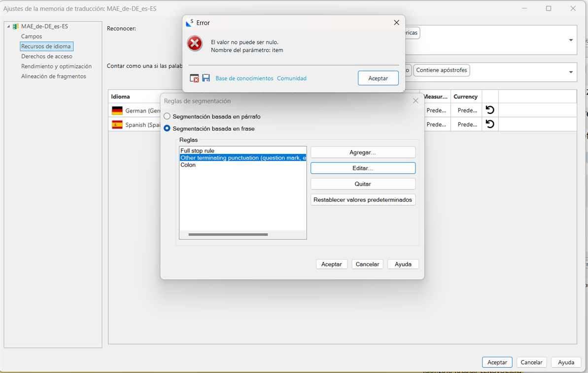The height and width of the screenshot is (373, 588).
Task: Click Cancelar in segmentation rules dialog
Action: tap(367, 264)
